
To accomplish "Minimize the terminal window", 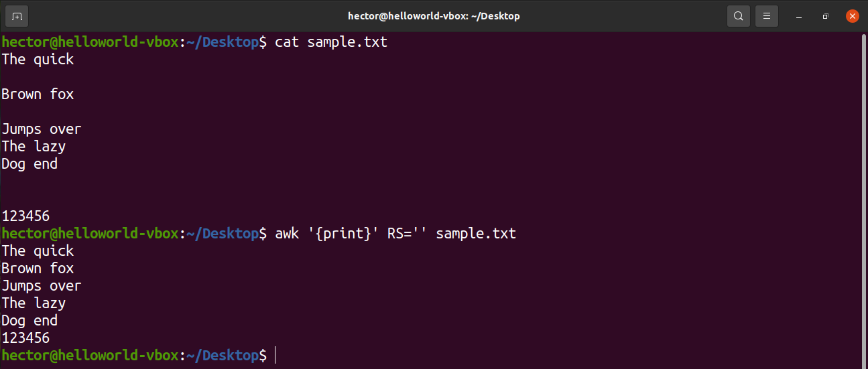I will pos(799,16).
